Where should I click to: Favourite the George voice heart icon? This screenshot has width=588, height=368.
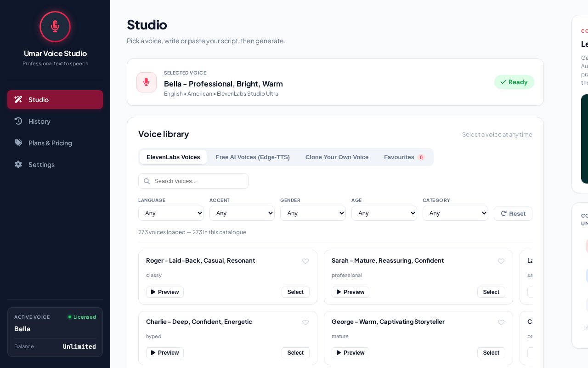tap(501, 322)
